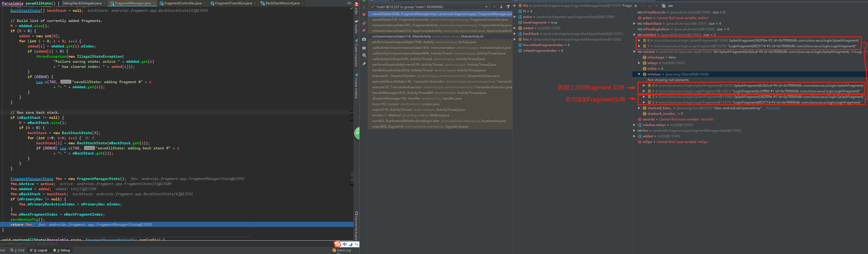Close the FragmentManager.java tab
868x254 pixels.
point(154,3)
